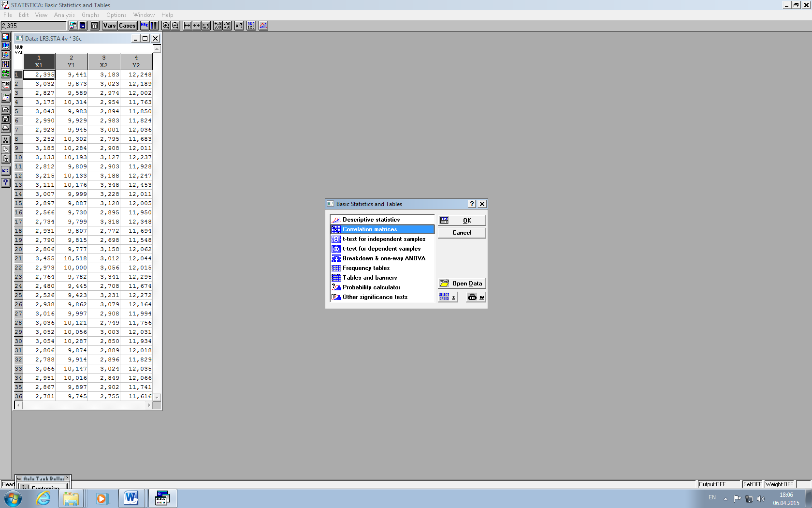Image resolution: width=812 pixels, height=508 pixels.
Task: Increase column width toolbar icon
Action: tap(187, 26)
